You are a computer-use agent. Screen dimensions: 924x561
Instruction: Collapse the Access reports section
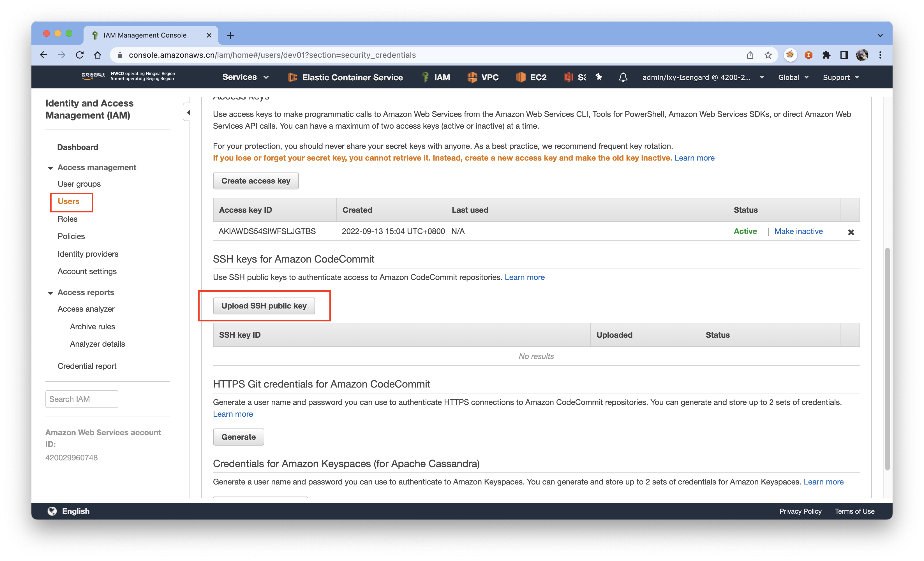pos(50,293)
